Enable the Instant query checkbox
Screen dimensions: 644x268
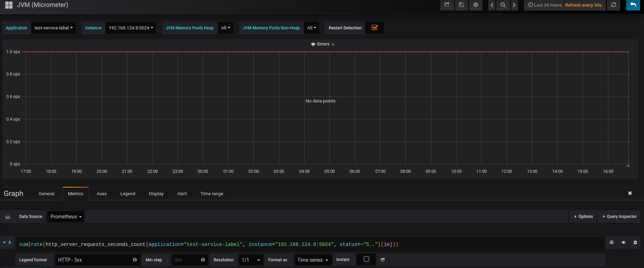366,259
